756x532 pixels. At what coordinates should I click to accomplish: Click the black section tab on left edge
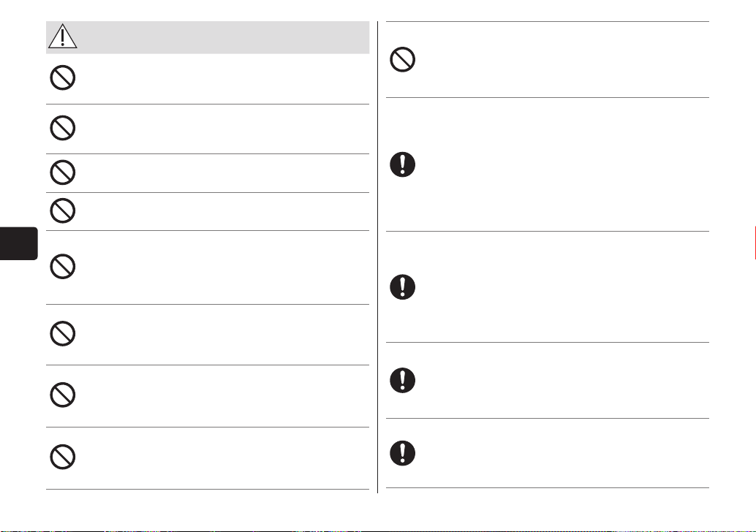pos(19,243)
